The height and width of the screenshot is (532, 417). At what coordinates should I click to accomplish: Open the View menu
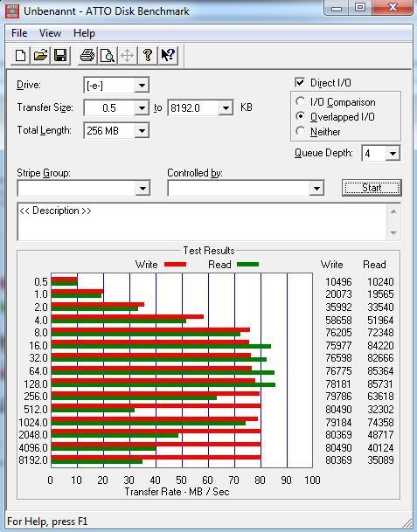[50, 33]
